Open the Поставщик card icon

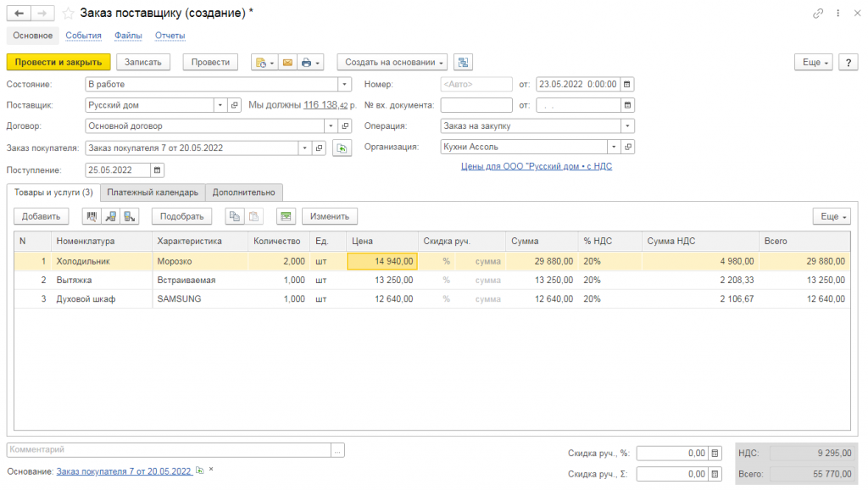235,105
